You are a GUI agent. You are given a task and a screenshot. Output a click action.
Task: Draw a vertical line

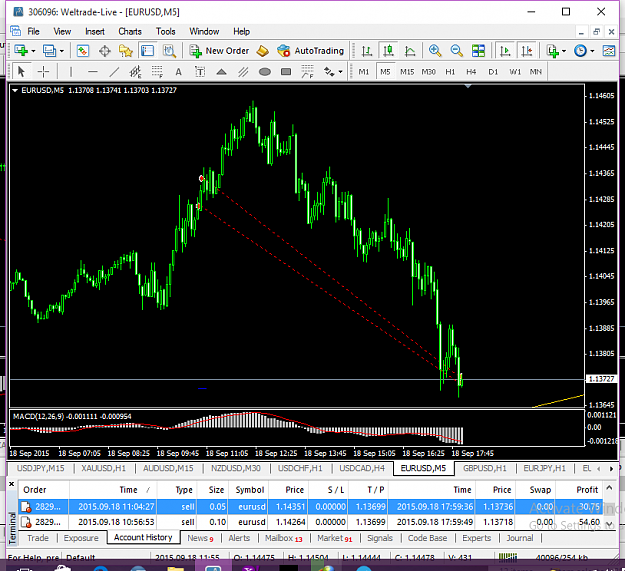coord(71,72)
